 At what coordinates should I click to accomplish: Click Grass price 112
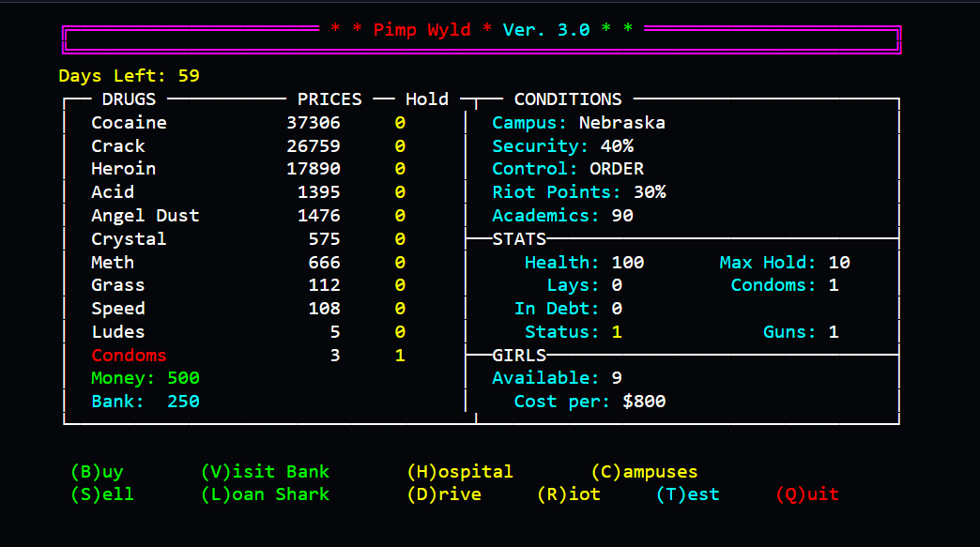point(325,285)
